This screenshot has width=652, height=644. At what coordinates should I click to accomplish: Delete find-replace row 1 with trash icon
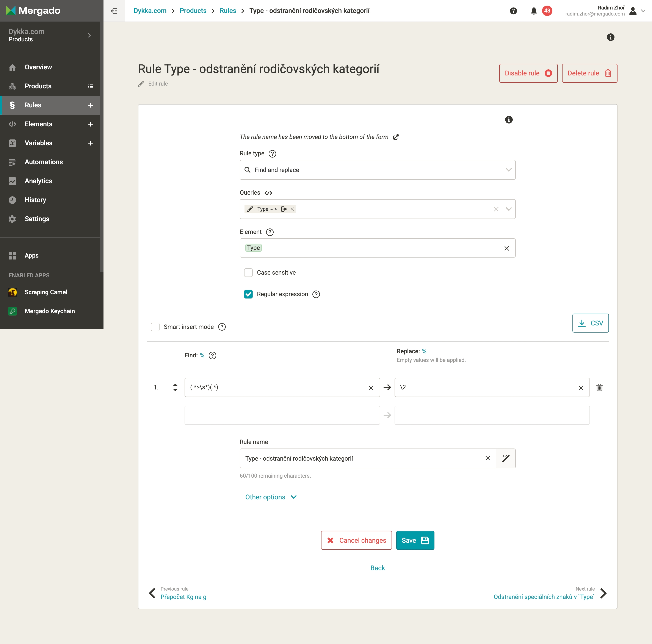point(599,387)
